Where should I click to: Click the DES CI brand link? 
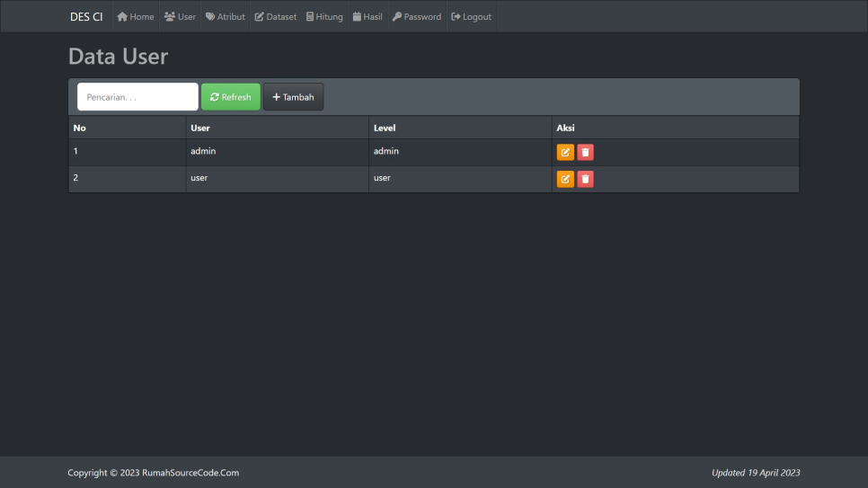pos(86,17)
